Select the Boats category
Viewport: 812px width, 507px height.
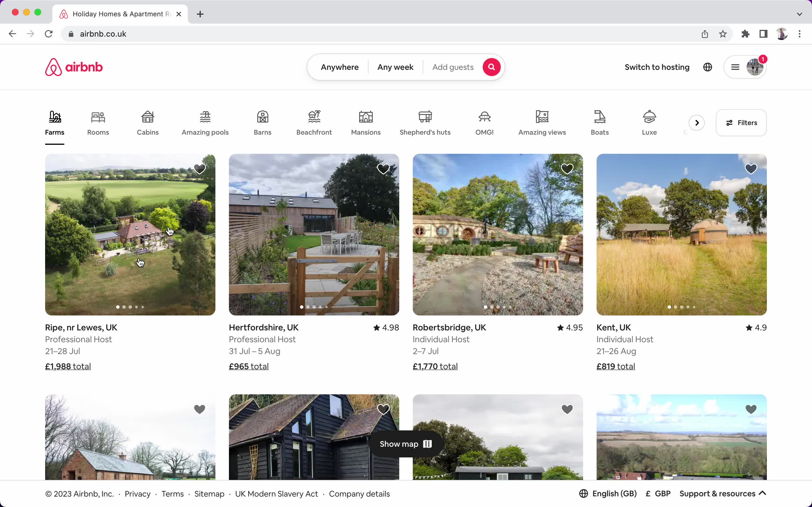(x=600, y=123)
